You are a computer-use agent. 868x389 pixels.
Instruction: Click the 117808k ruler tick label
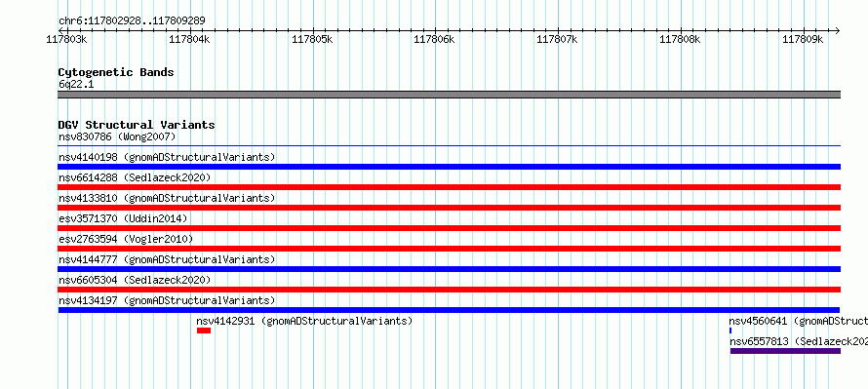[681, 39]
